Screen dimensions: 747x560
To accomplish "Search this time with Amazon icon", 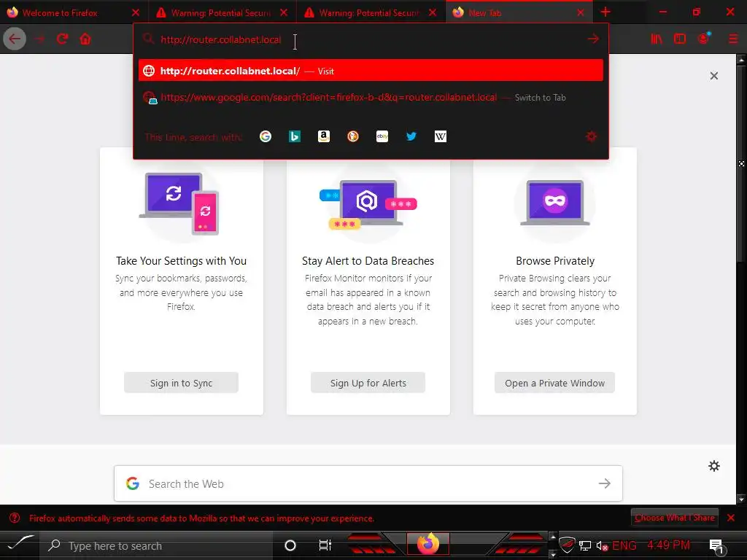I will point(323,136).
